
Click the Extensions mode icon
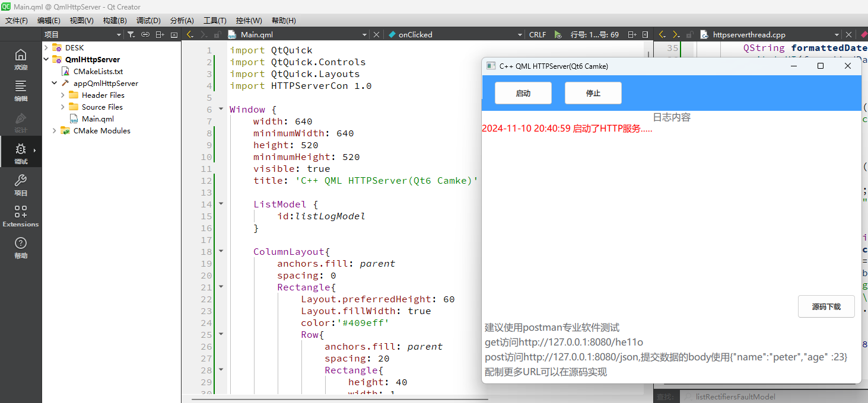pos(20,215)
